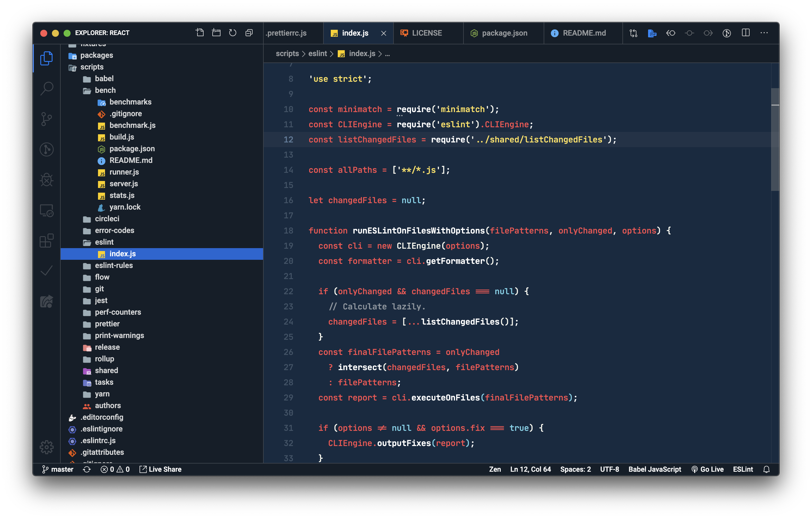The height and width of the screenshot is (519, 812).
Task: Click the New File icon in explorer
Action: click(199, 33)
